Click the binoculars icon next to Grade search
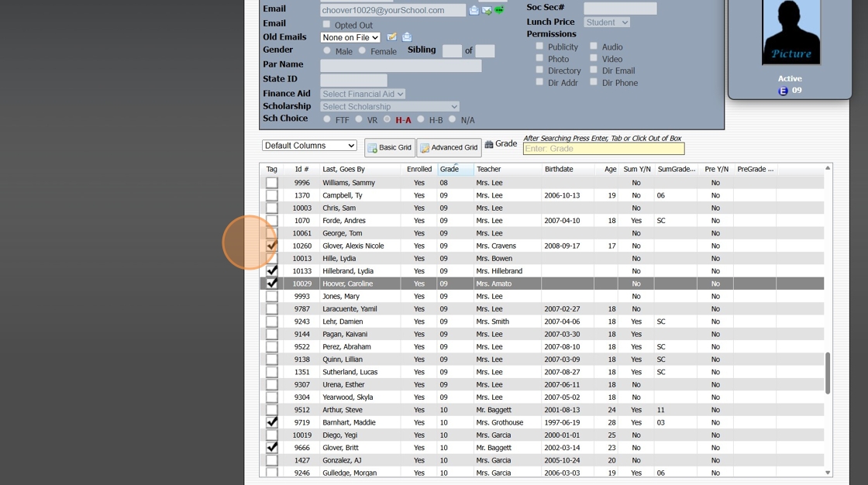 pos(489,144)
